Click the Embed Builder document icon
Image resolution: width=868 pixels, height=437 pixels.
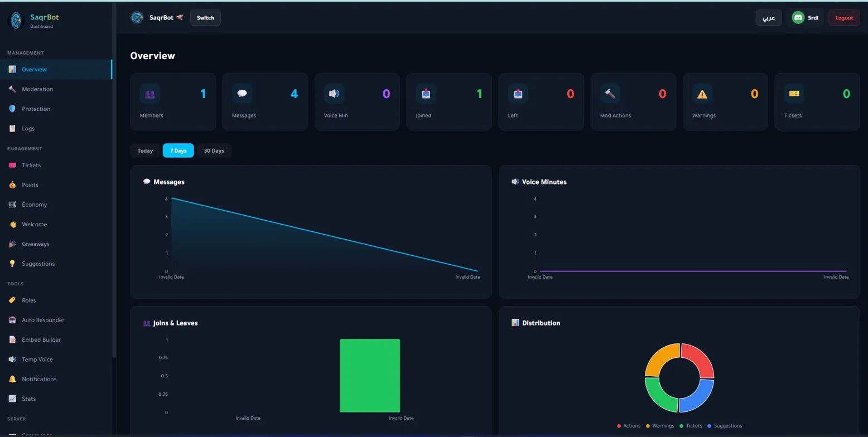12,340
